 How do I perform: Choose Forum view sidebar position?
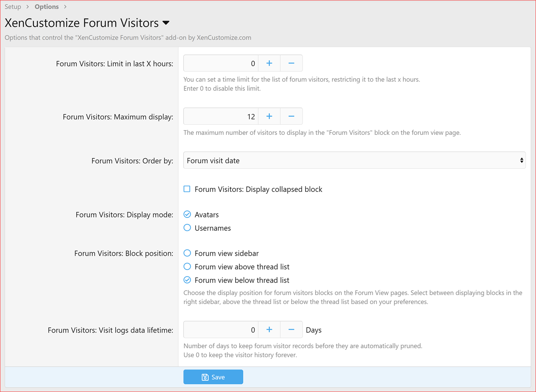[x=187, y=253]
